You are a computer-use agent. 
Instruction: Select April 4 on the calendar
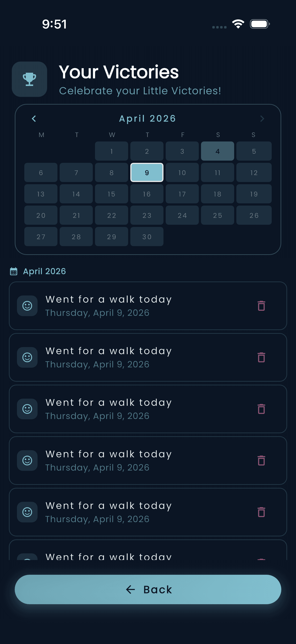coord(217,151)
